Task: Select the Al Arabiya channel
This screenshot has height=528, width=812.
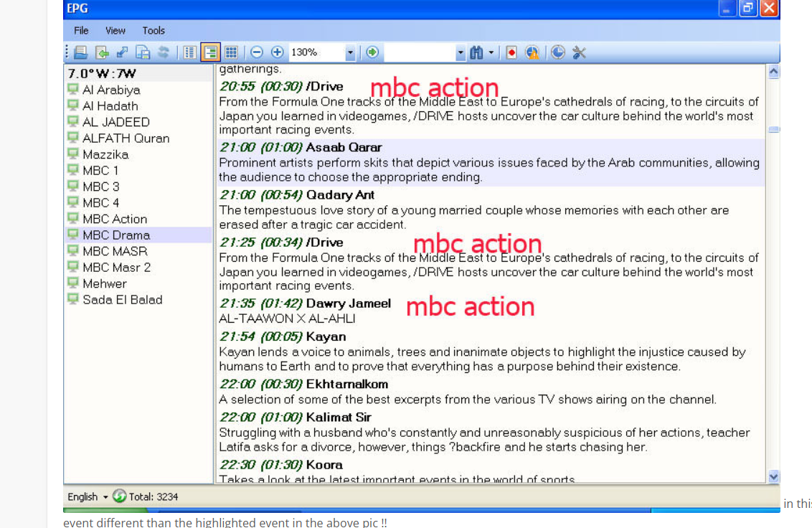Action: point(111,90)
